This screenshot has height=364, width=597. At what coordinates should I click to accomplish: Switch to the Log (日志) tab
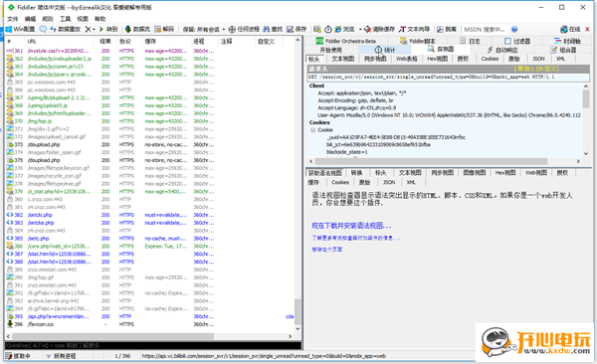pyautogui.click(x=471, y=41)
